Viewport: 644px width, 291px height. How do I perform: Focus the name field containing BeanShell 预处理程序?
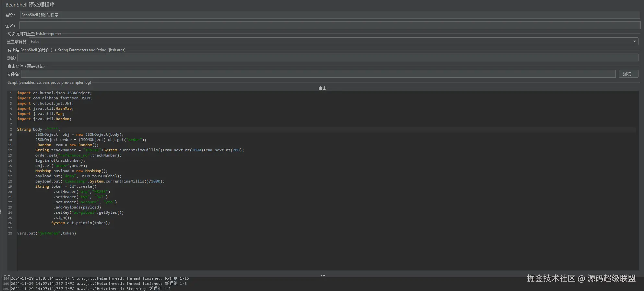point(330,15)
